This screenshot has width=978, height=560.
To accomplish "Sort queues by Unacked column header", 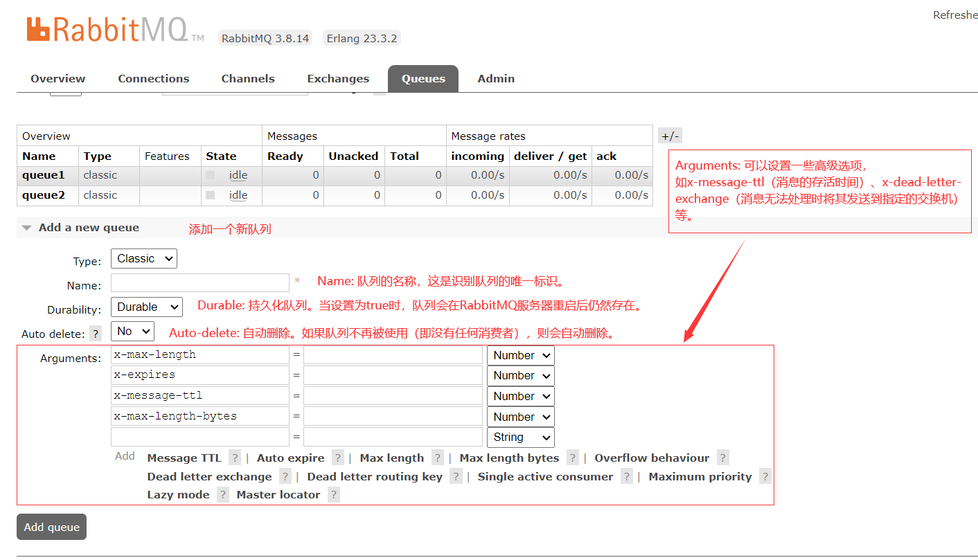I will click(x=353, y=156).
